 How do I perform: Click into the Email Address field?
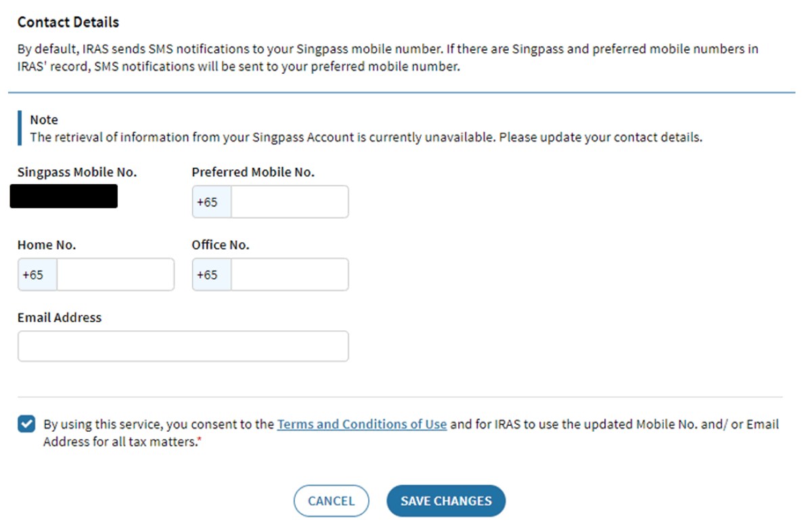pos(183,347)
